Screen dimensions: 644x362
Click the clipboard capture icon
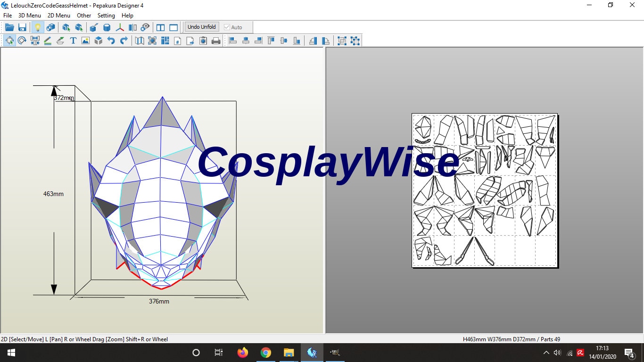[x=203, y=41]
